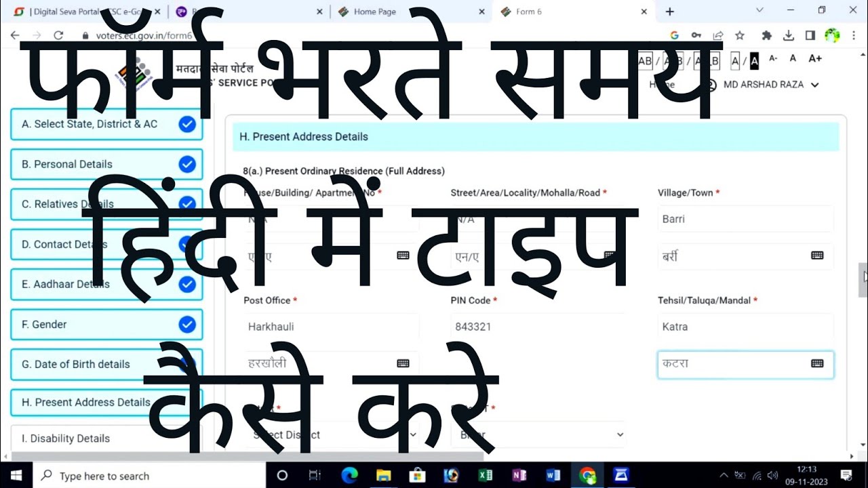
Task: Go to A. Select State, District & AC
Action: [x=106, y=124]
